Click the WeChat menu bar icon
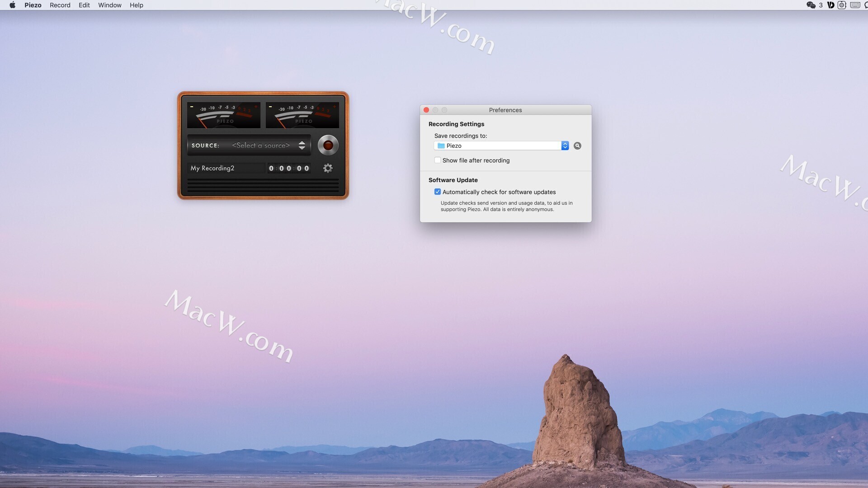Viewport: 868px width, 488px height. pos(811,5)
